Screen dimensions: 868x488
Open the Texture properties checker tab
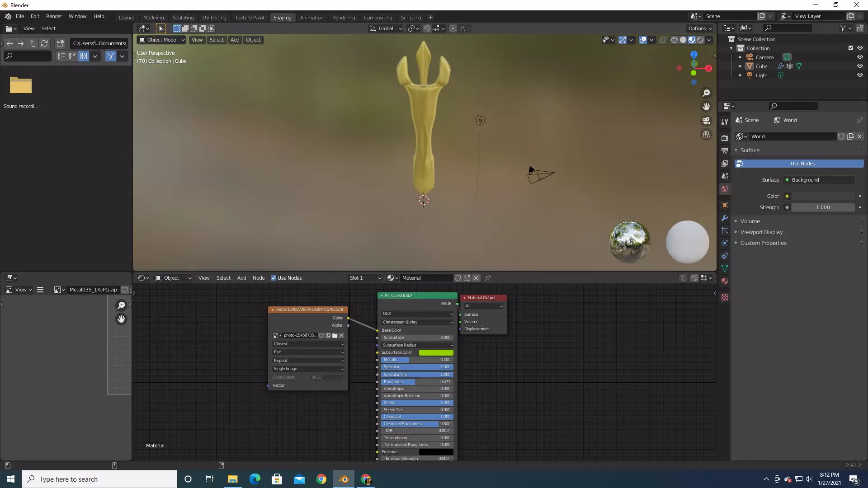pyautogui.click(x=725, y=297)
